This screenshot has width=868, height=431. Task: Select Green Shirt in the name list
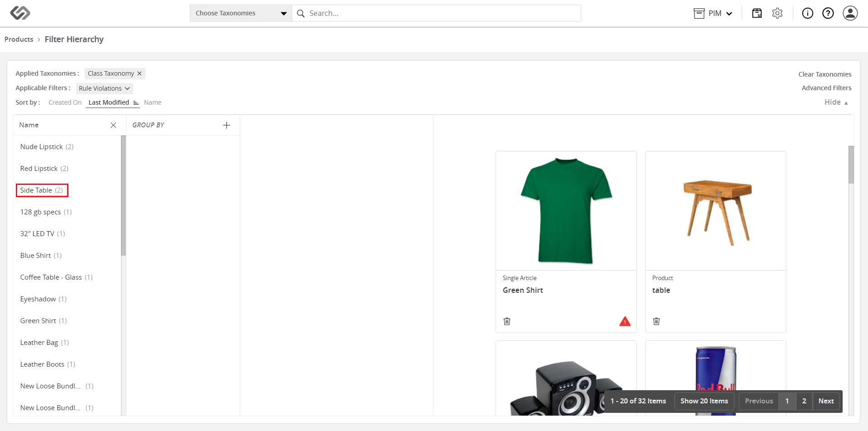point(43,321)
